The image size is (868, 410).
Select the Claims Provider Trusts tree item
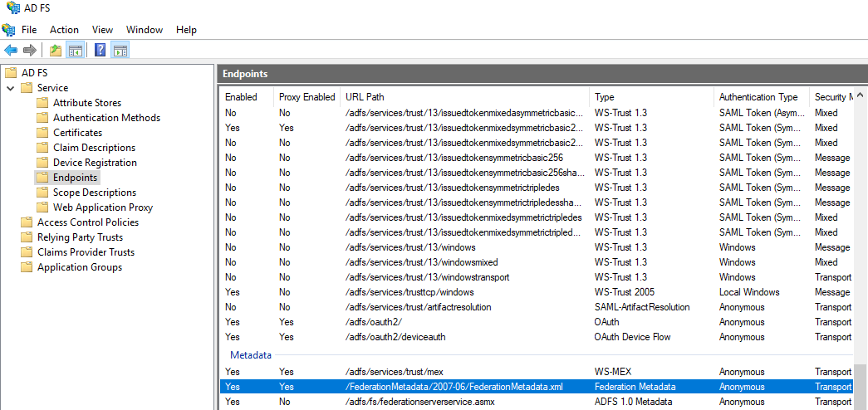(86, 251)
